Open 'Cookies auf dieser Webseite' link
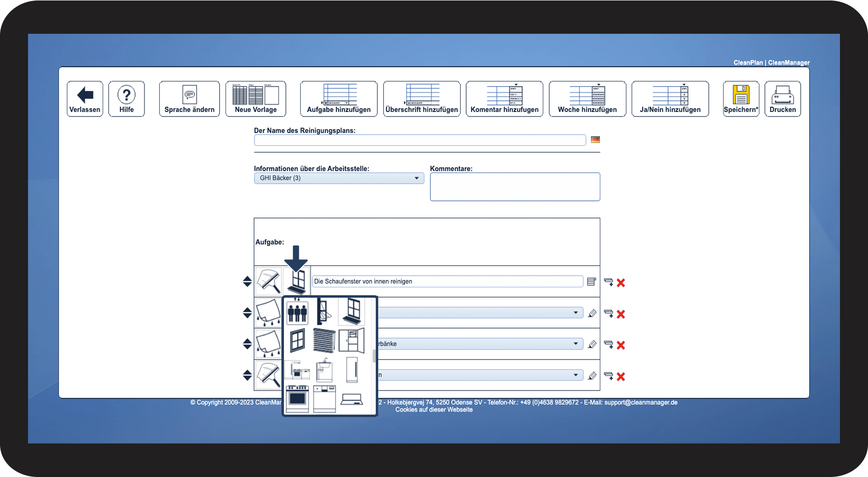 click(434, 410)
